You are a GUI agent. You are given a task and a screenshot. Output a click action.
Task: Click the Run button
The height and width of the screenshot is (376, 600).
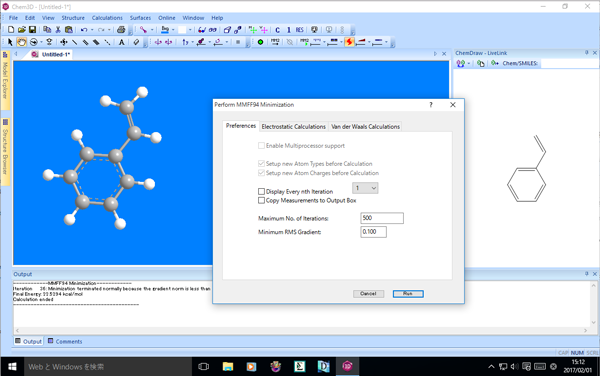pyautogui.click(x=408, y=293)
